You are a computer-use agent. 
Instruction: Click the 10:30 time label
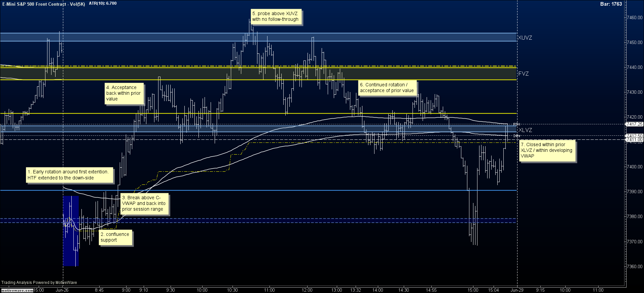pos(232,290)
